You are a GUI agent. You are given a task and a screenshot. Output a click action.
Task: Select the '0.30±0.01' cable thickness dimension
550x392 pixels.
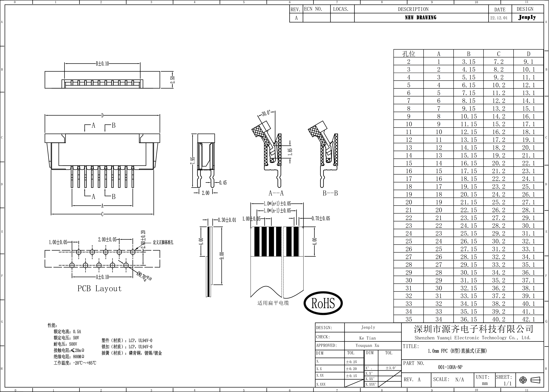coord(227,220)
